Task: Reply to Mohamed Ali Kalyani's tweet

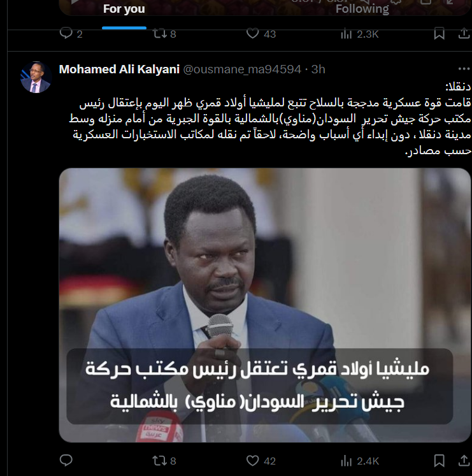Action: (66, 460)
